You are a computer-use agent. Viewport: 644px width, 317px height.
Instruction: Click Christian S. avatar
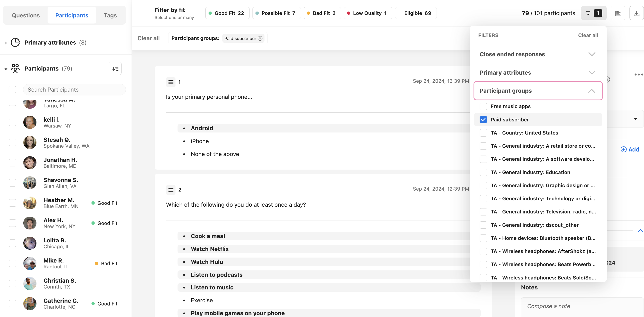(30, 283)
